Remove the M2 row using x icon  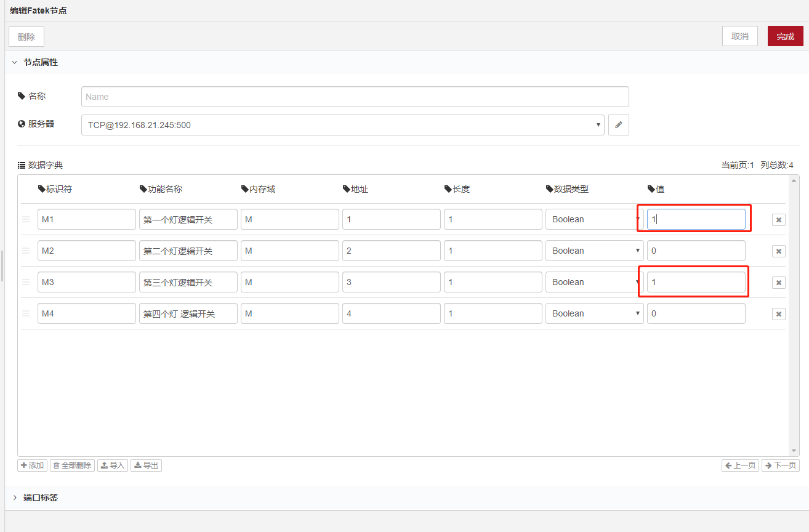click(778, 251)
